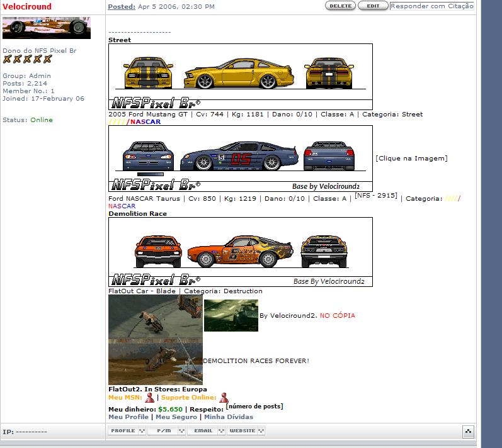Open the Meu Profile link
Viewport: 502px width, 448px height.
(128, 417)
